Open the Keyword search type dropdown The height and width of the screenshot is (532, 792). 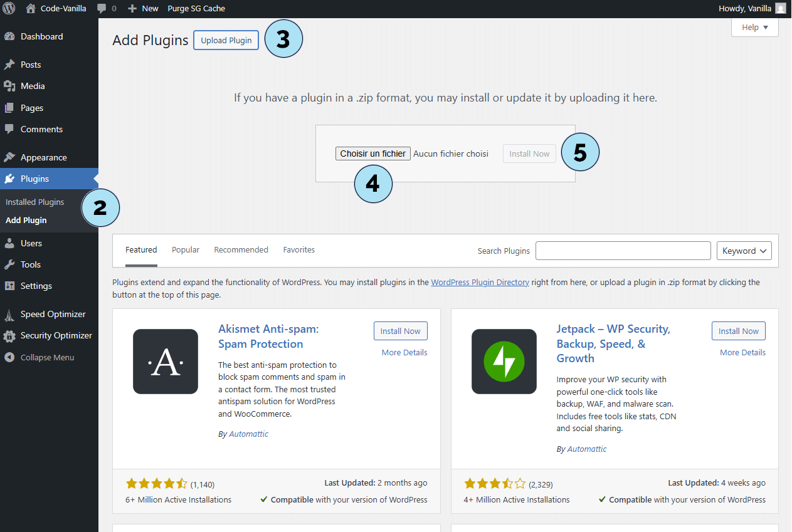[744, 251]
